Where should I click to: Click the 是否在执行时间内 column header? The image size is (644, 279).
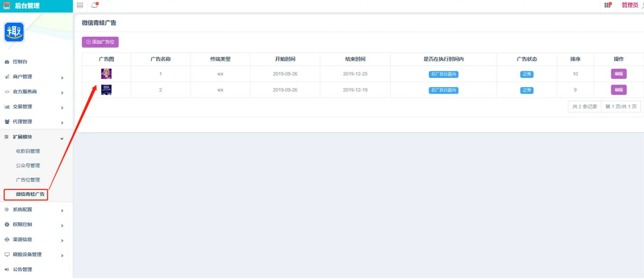(x=444, y=59)
